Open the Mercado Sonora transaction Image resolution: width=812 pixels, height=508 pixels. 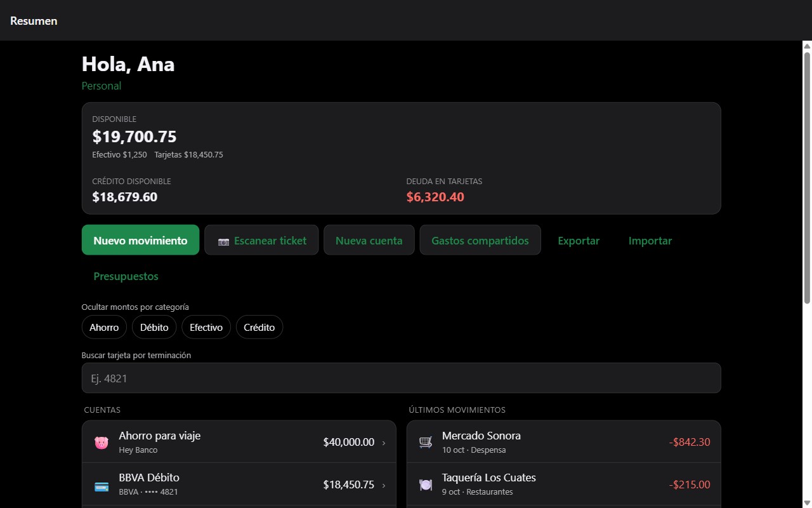click(x=563, y=442)
